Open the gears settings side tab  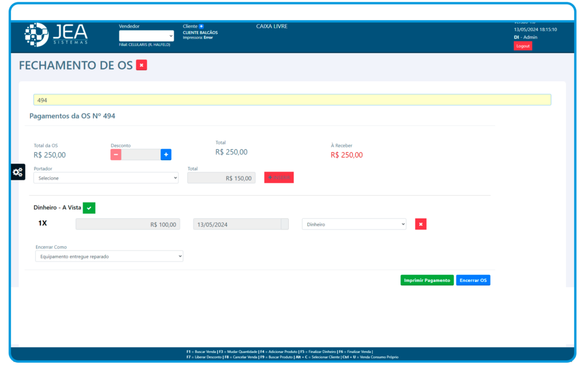click(18, 172)
